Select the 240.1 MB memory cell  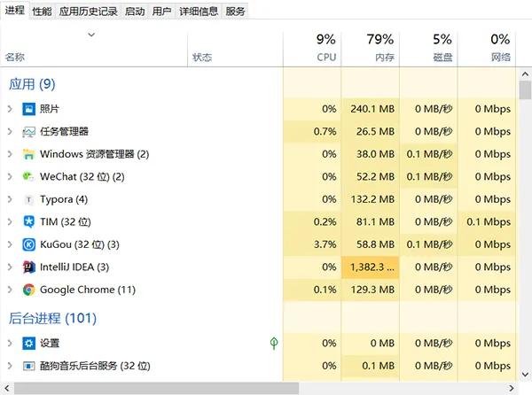point(370,109)
